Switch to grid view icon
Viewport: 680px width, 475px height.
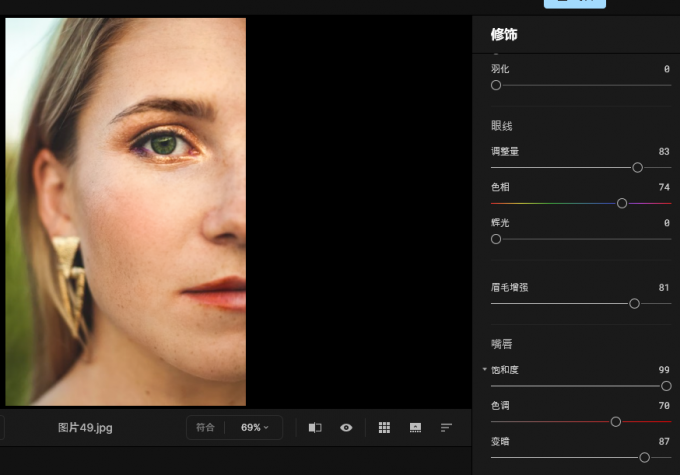(384, 427)
